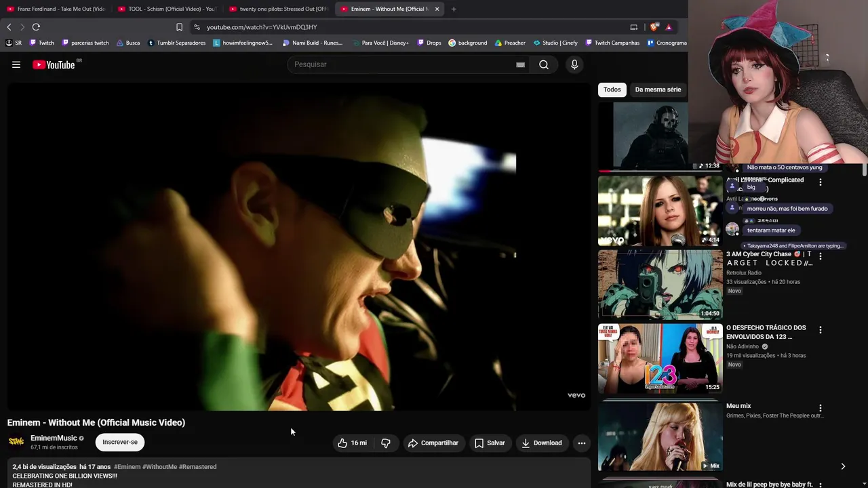
Task: Switch to Franz Ferdinand Take Me Out tab
Action: [x=56, y=9]
